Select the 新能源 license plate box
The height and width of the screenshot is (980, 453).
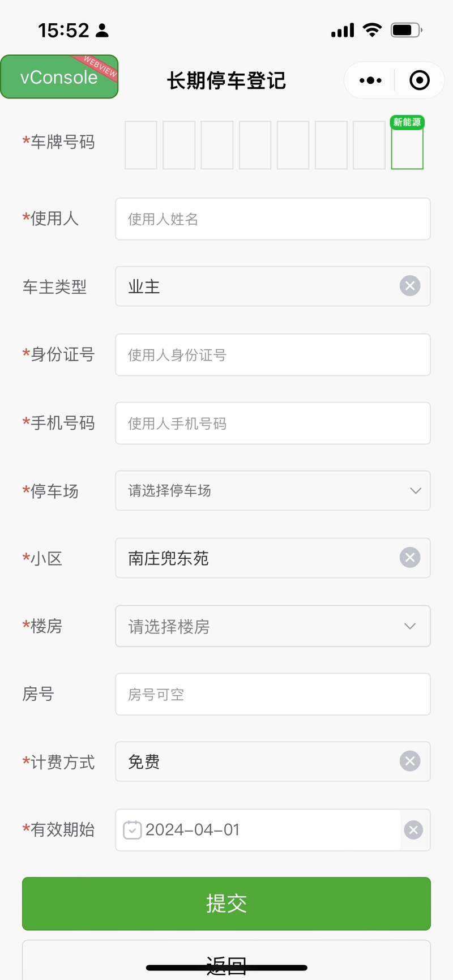coord(407,148)
